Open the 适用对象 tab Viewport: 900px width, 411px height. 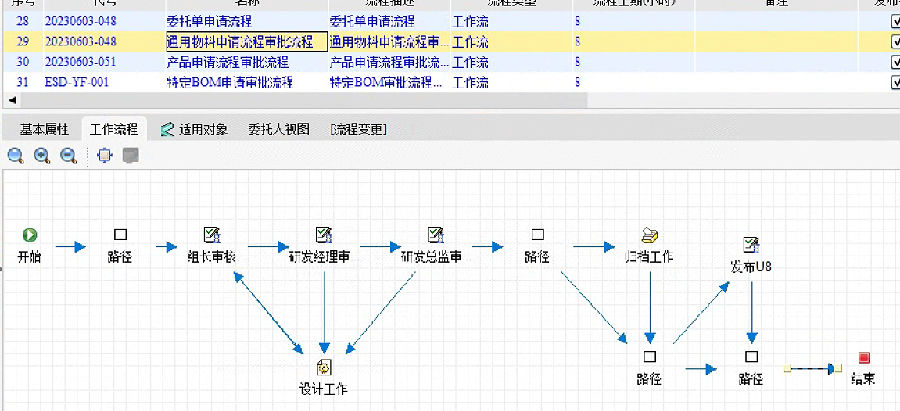(x=193, y=129)
